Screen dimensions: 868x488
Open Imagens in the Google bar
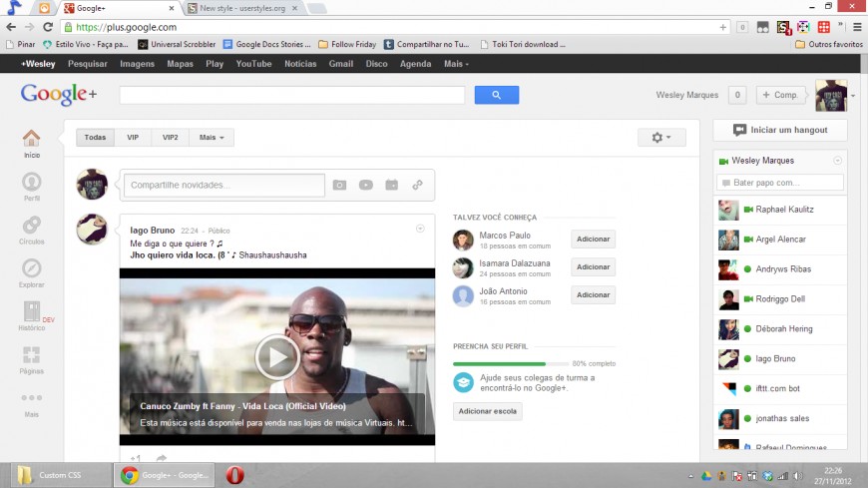click(x=138, y=64)
